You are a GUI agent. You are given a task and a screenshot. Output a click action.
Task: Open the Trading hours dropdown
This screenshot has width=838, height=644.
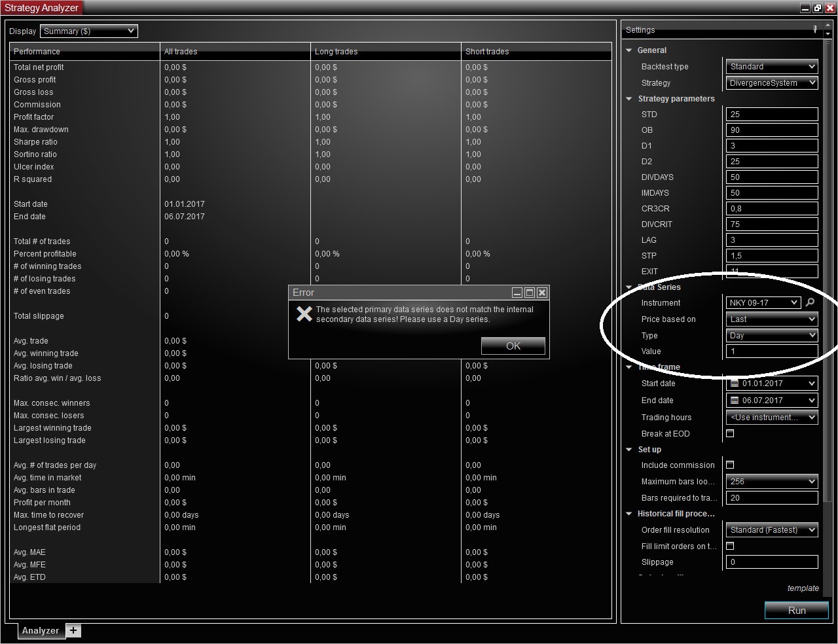click(x=772, y=418)
